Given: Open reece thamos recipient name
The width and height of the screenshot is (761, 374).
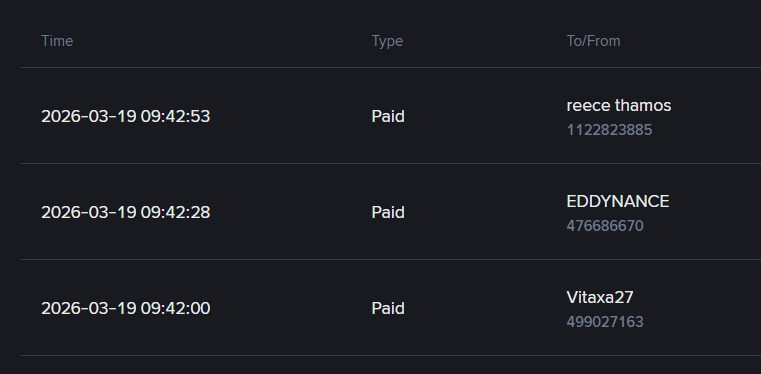Looking at the screenshot, I should click(x=619, y=105).
